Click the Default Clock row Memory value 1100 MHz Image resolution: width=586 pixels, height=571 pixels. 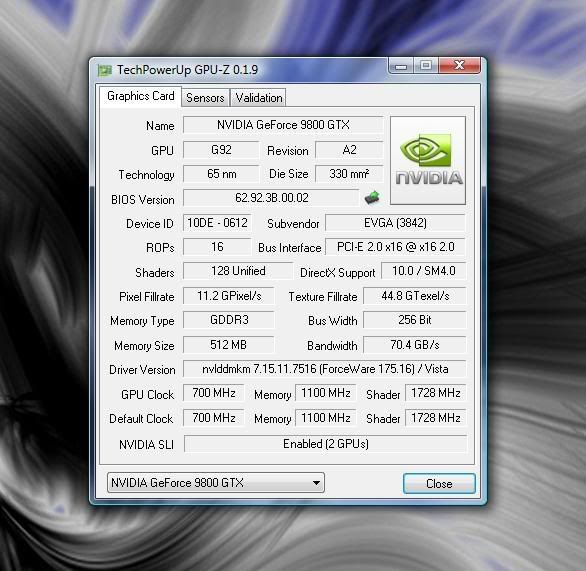point(326,418)
